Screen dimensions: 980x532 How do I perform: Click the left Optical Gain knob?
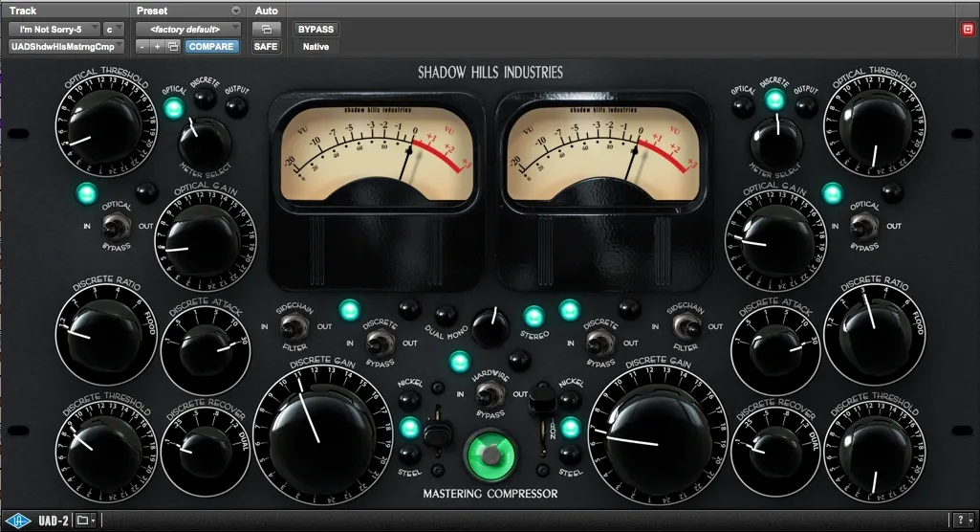click(203, 242)
